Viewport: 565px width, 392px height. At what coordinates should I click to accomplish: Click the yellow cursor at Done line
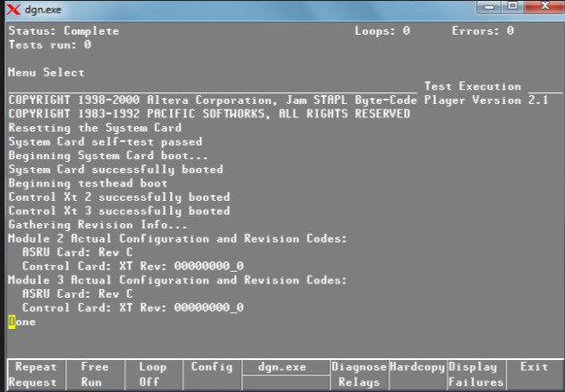[12, 322]
